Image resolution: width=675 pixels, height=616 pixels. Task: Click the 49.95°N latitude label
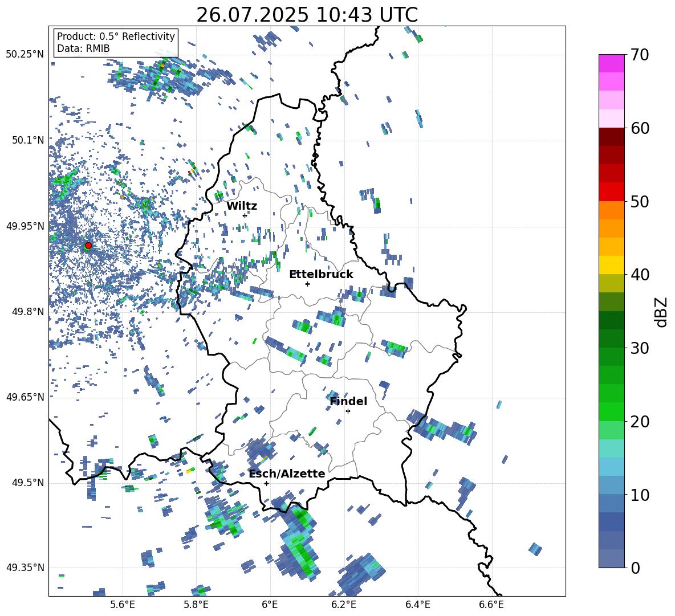point(25,226)
